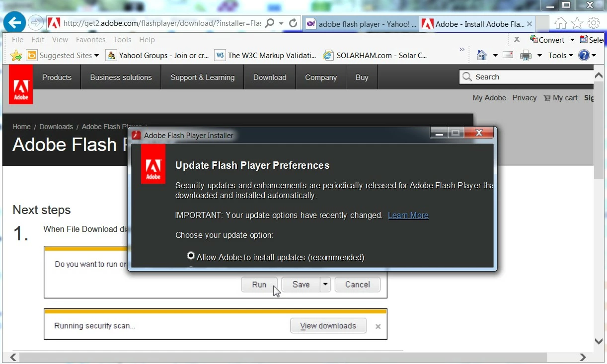Click the Adobe page icon in address bar

pyautogui.click(x=54, y=23)
